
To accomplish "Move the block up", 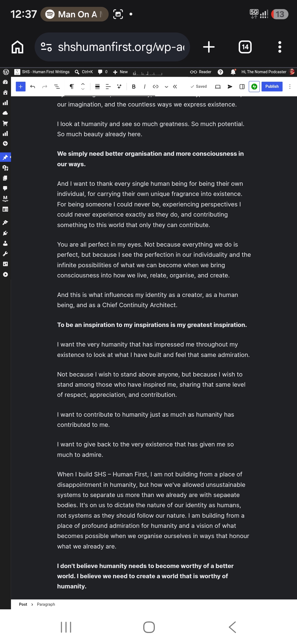I will pyautogui.click(x=83, y=84).
